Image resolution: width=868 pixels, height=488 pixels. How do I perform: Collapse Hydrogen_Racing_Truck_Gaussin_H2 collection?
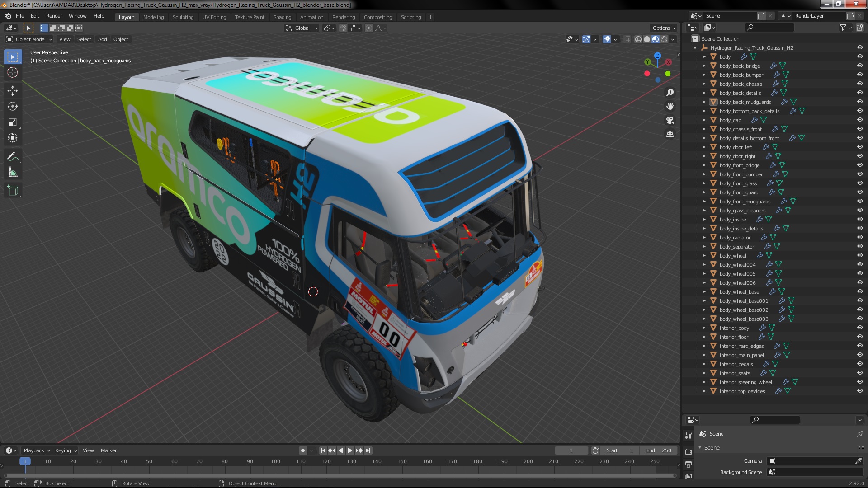[695, 48]
